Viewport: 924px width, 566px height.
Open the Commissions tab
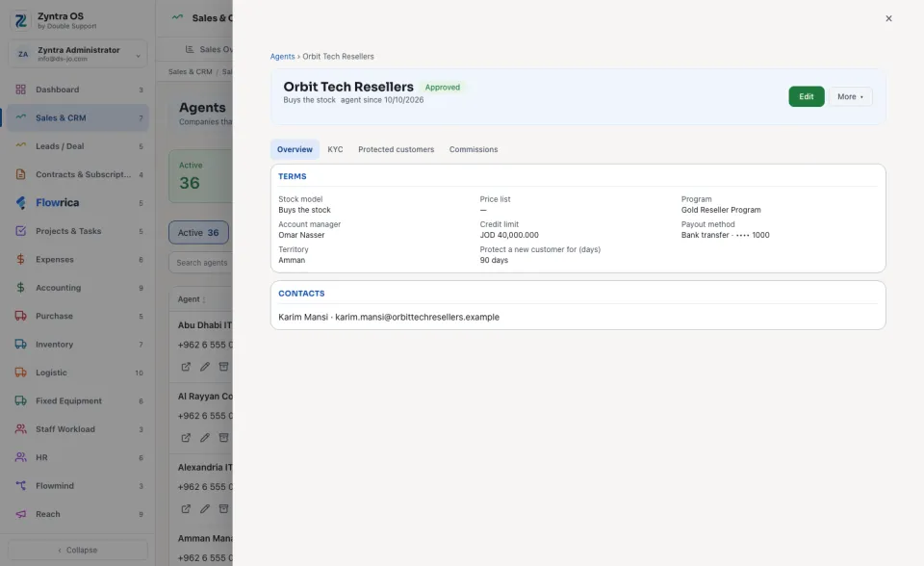click(x=474, y=150)
